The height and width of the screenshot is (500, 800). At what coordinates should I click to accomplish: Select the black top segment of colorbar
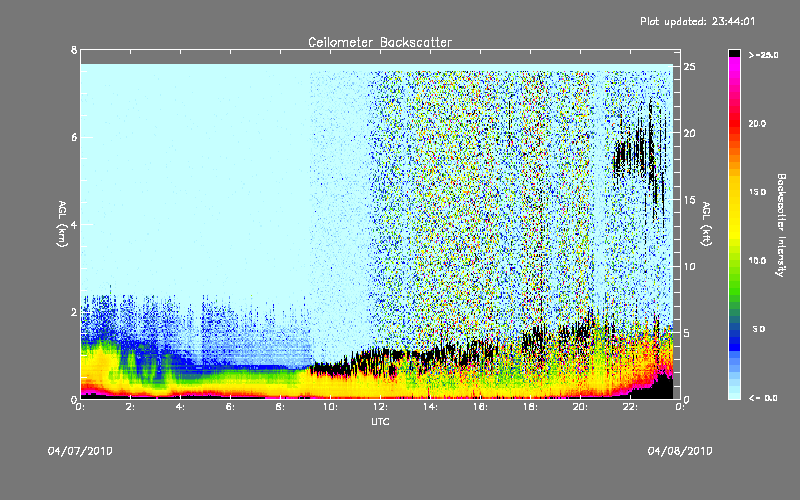734,53
